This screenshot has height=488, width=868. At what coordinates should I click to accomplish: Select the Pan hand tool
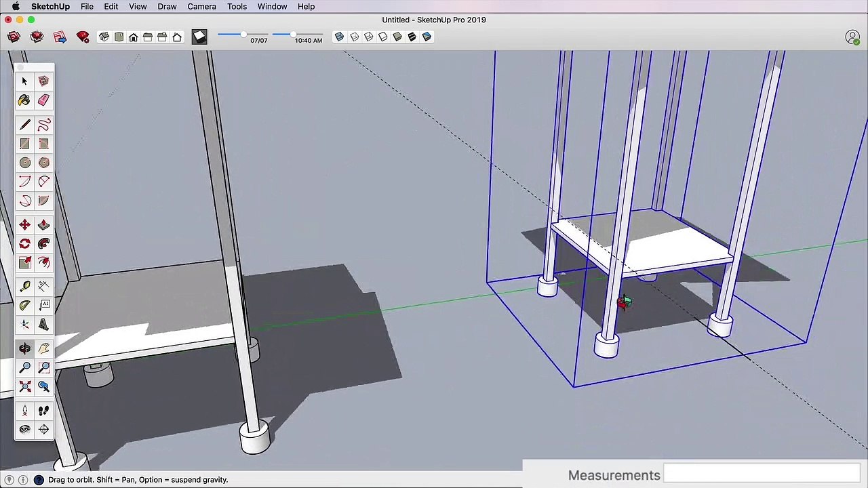[43, 348]
